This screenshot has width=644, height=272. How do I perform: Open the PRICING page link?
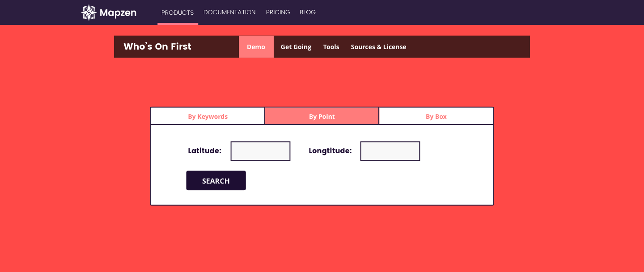(x=278, y=12)
